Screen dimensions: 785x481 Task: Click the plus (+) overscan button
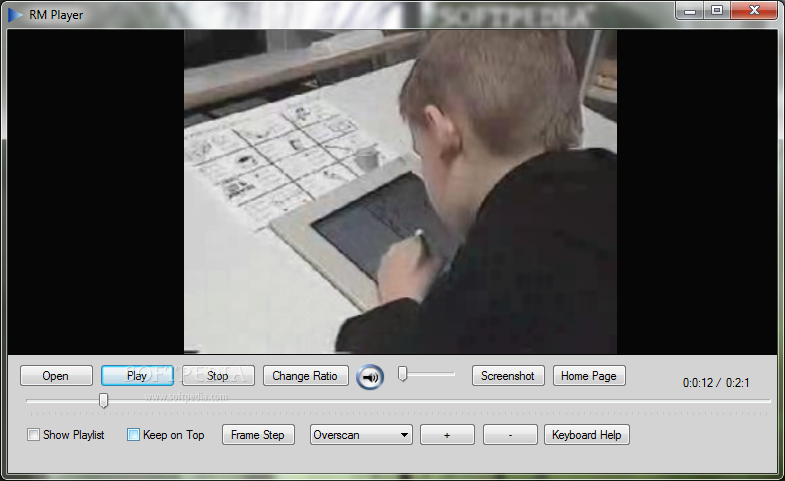(447, 435)
